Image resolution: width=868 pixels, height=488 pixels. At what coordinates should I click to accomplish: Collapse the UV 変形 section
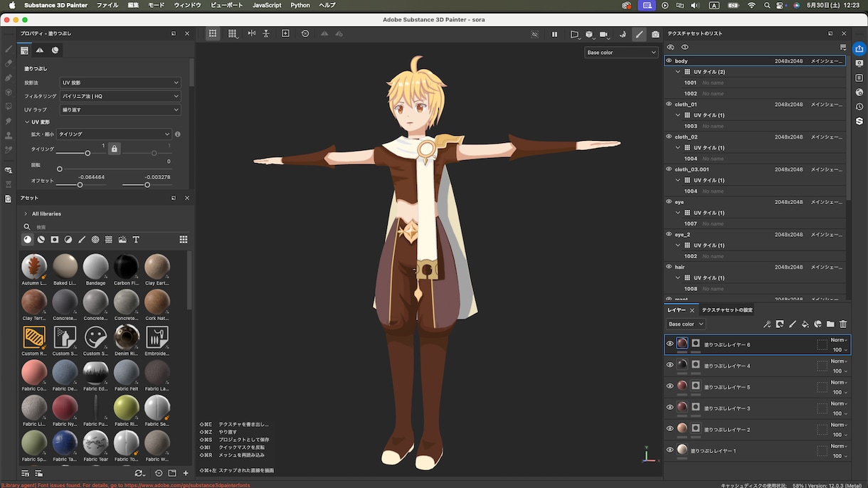click(x=27, y=122)
